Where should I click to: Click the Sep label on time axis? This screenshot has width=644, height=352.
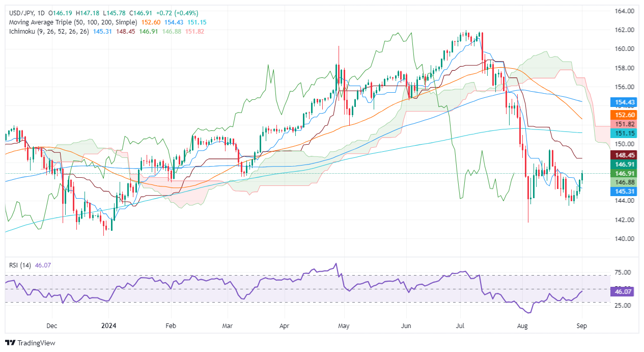coord(583,324)
